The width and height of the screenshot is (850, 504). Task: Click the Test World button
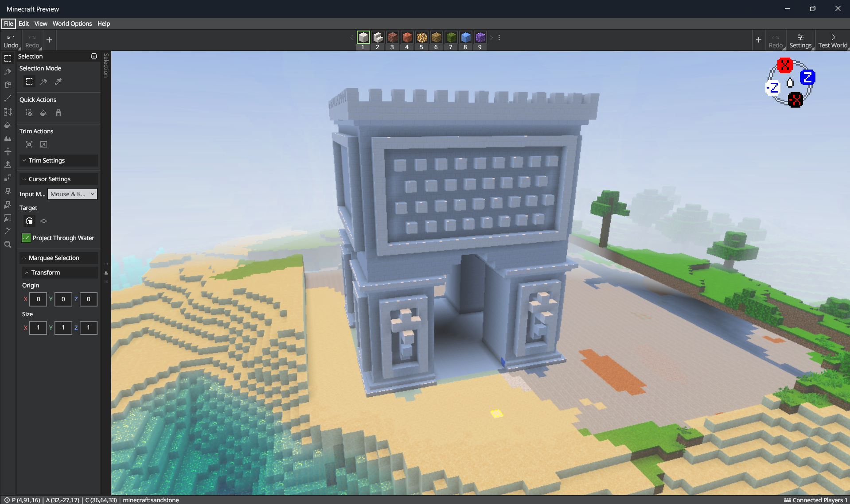pos(833,40)
